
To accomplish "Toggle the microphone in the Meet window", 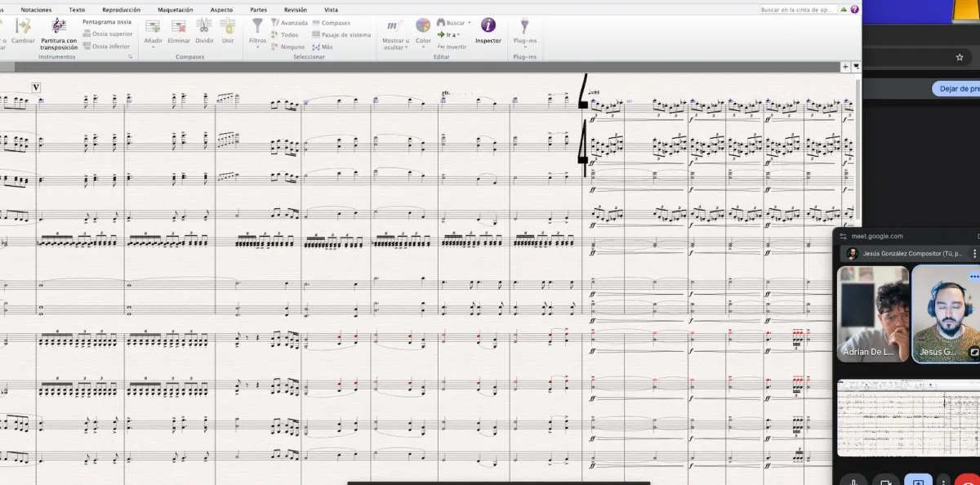I will pos(853,478).
